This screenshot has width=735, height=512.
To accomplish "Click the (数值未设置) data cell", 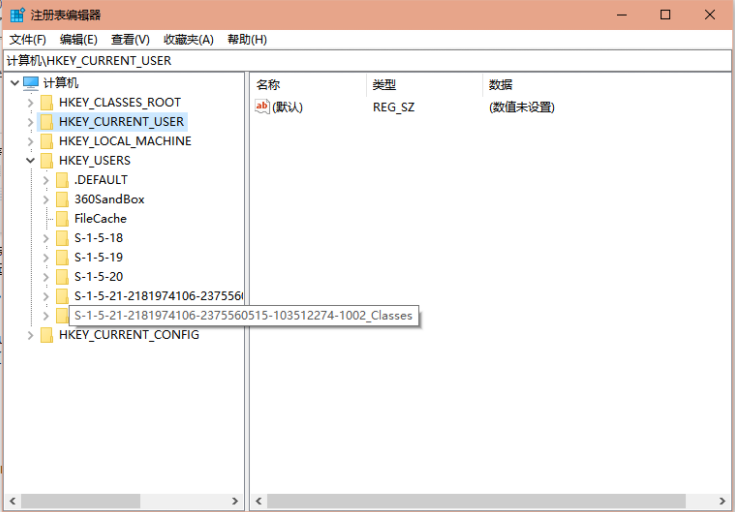I will coord(522,107).
